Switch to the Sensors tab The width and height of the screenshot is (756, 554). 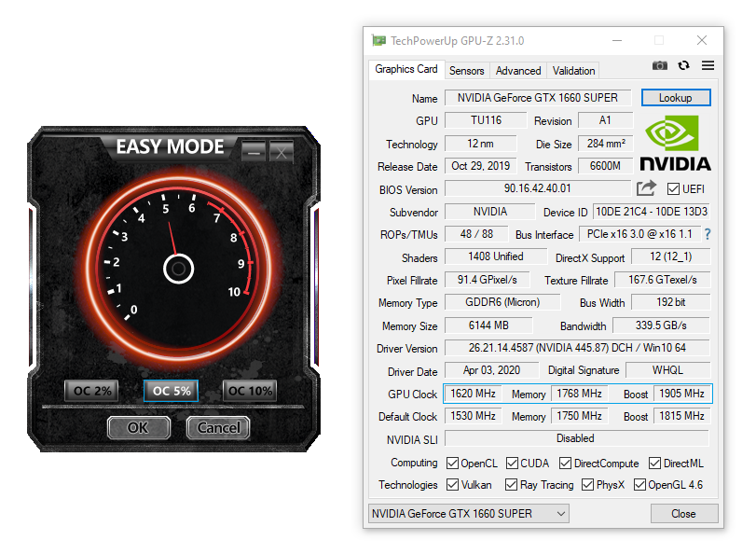pos(466,71)
